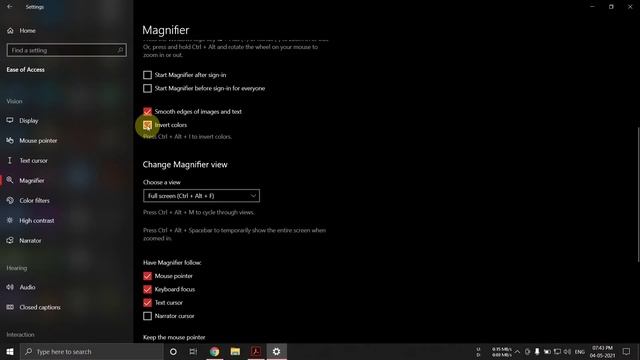Image resolution: width=640 pixels, height=360 pixels.
Task: Uncheck Smooth edges of images and text
Action: [147, 111]
